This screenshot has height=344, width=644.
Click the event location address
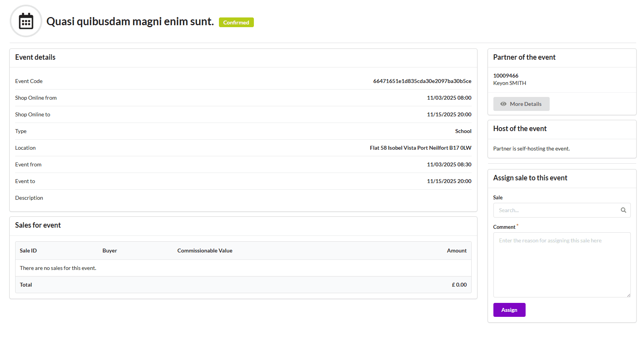[x=420, y=148]
